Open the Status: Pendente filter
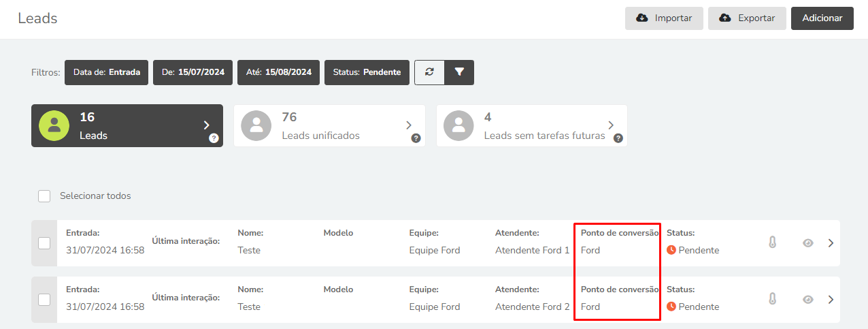Image resolution: width=868 pixels, height=329 pixels. (367, 72)
